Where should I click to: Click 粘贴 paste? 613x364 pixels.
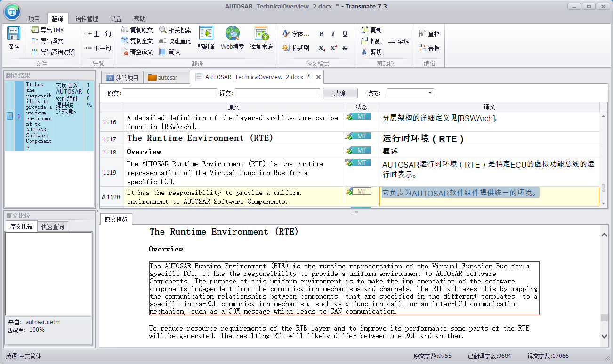click(371, 41)
